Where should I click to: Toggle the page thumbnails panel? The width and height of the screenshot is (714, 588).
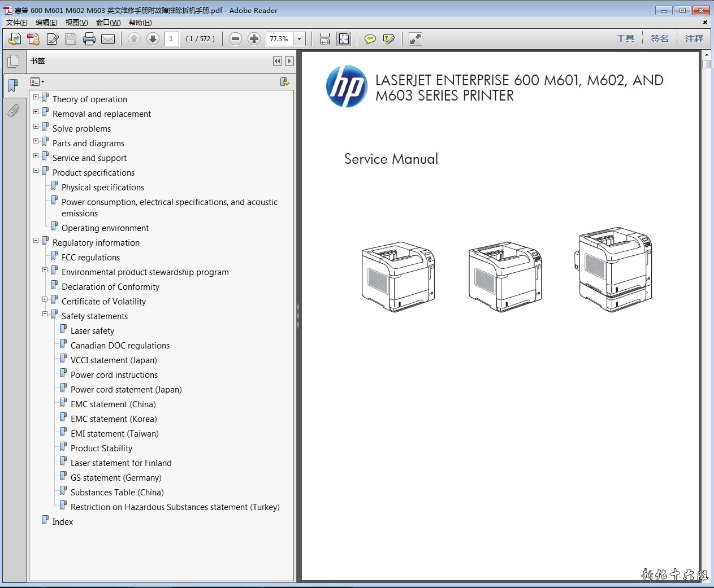click(x=14, y=61)
